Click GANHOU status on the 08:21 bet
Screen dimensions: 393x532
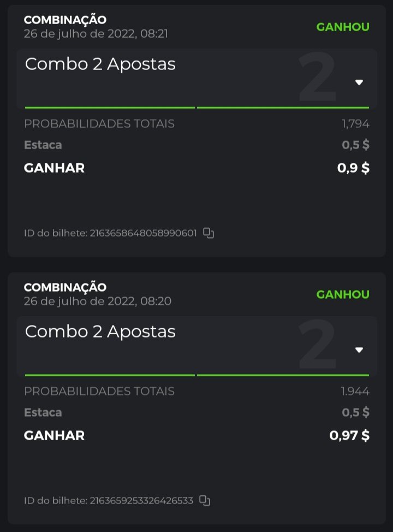(343, 27)
